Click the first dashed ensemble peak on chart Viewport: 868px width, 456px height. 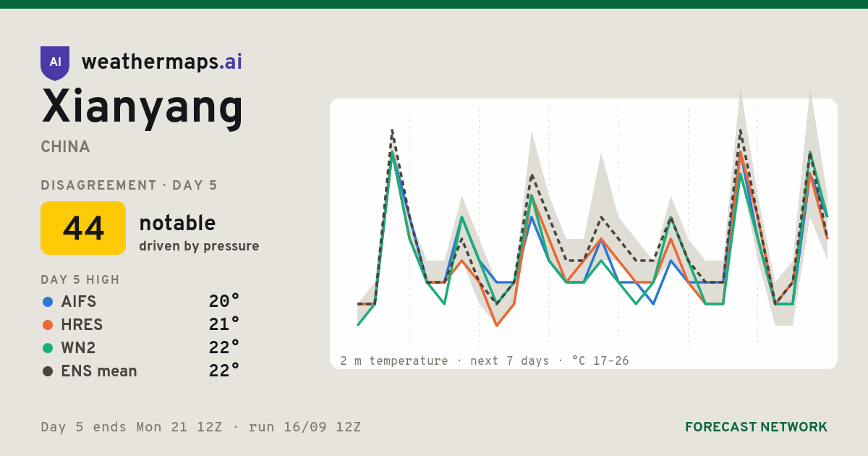point(392,130)
